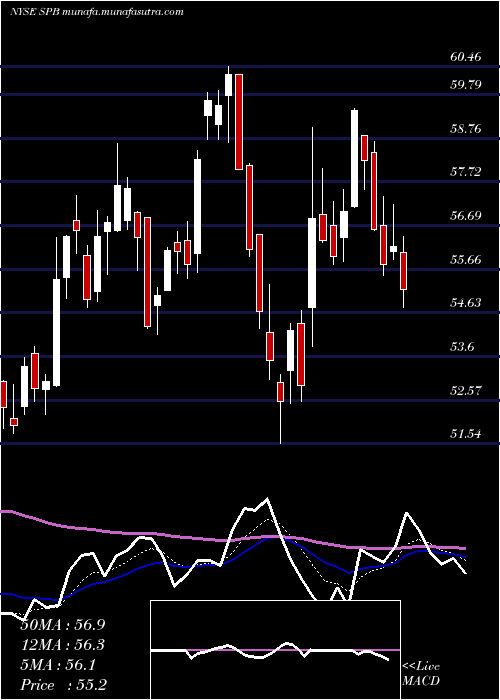Click the 54.63 price level label
This screenshot has width=500, height=700.
466,303
